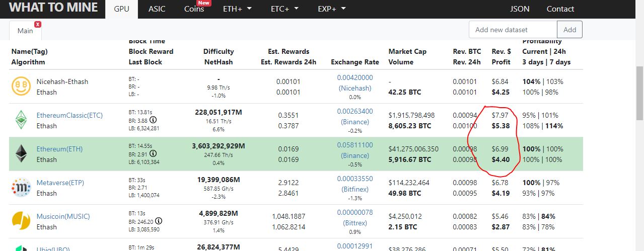Click Metaverse revenue value $6.78

[x=500, y=183]
